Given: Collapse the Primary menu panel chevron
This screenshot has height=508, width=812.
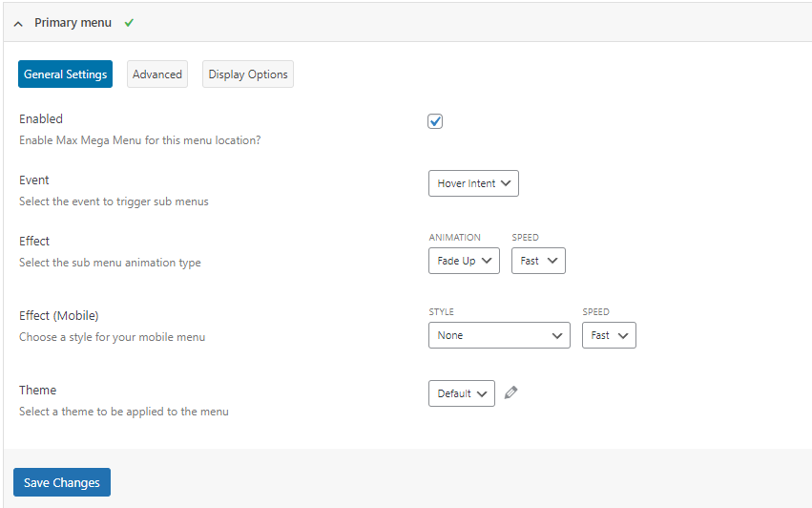Looking at the screenshot, I should coord(18,23).
